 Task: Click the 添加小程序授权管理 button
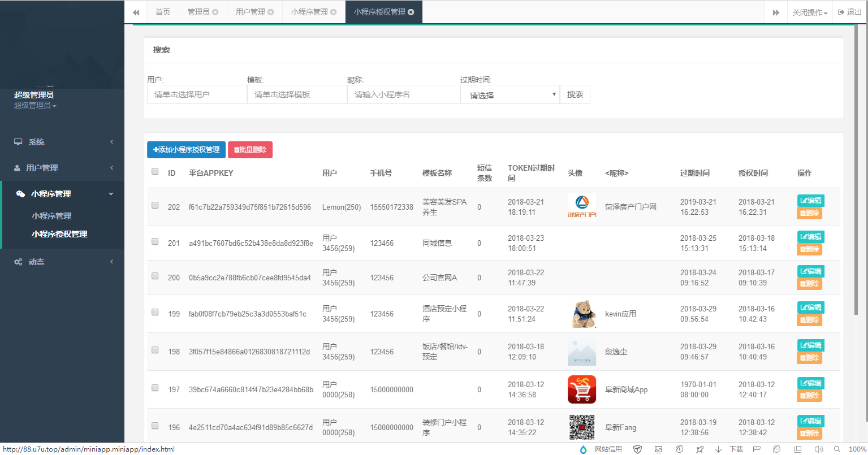(x=186, y=150)
